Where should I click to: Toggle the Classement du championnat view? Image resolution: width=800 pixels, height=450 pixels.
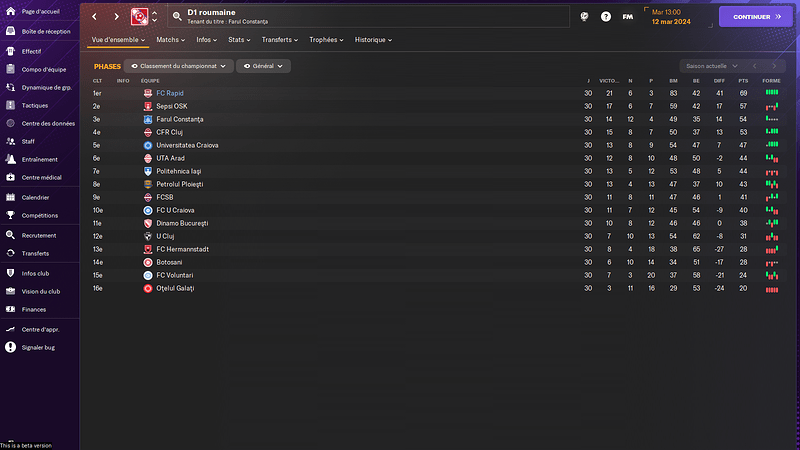tap(179, 66)
